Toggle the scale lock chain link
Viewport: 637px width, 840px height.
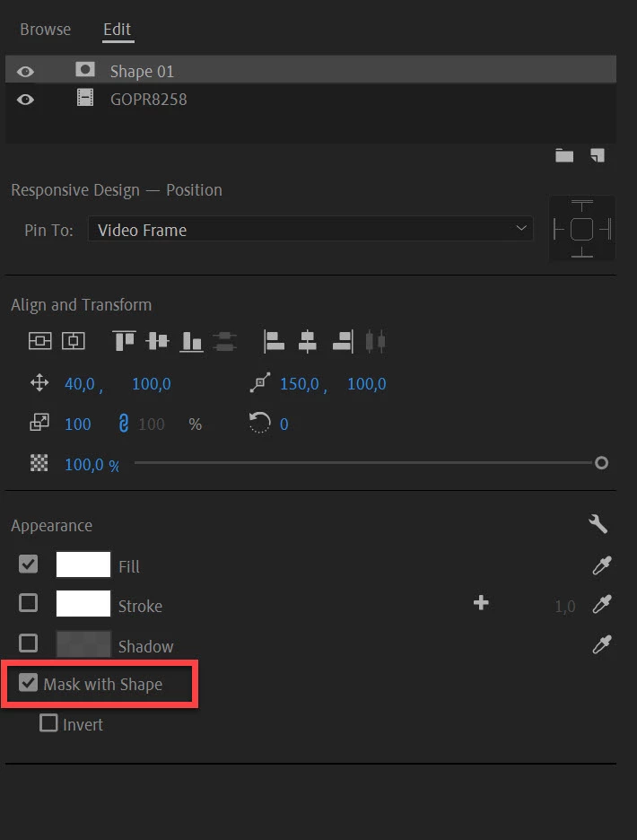[x=123, y=424]
